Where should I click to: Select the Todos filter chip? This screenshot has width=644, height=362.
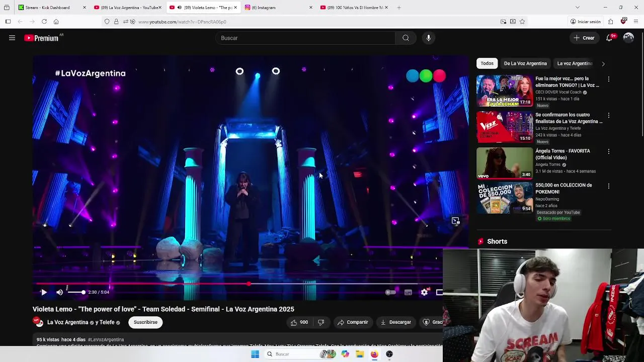click(x=487, y=63)
